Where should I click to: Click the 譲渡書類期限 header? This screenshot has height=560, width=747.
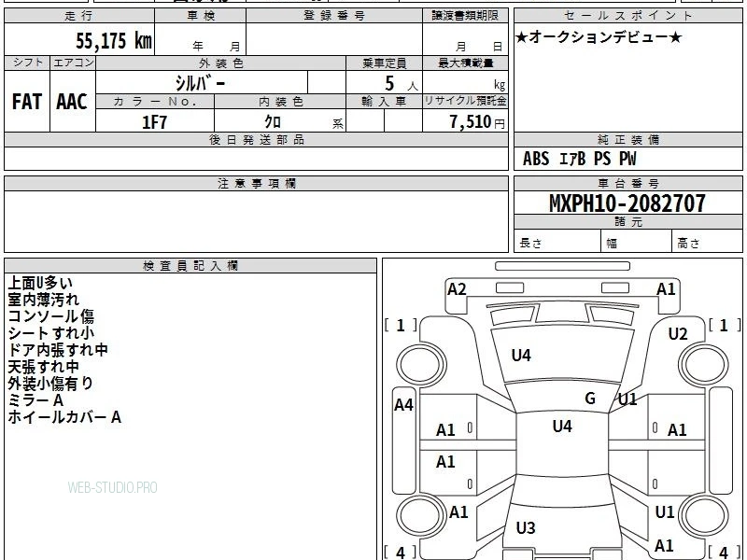[465, 16]
